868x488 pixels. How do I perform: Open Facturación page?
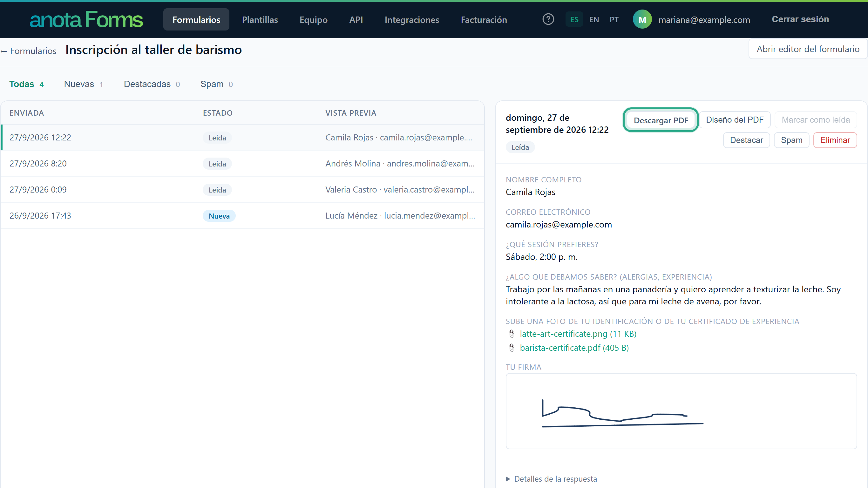(484, 20)
